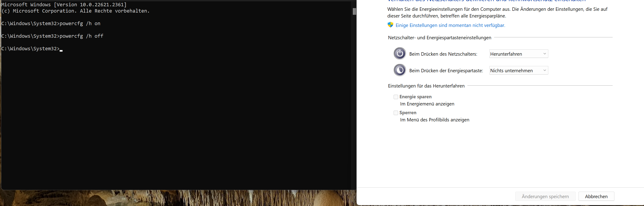The image size is (644, 206).
Task: Click the Abbrechen button
Action: coord(596,197)
